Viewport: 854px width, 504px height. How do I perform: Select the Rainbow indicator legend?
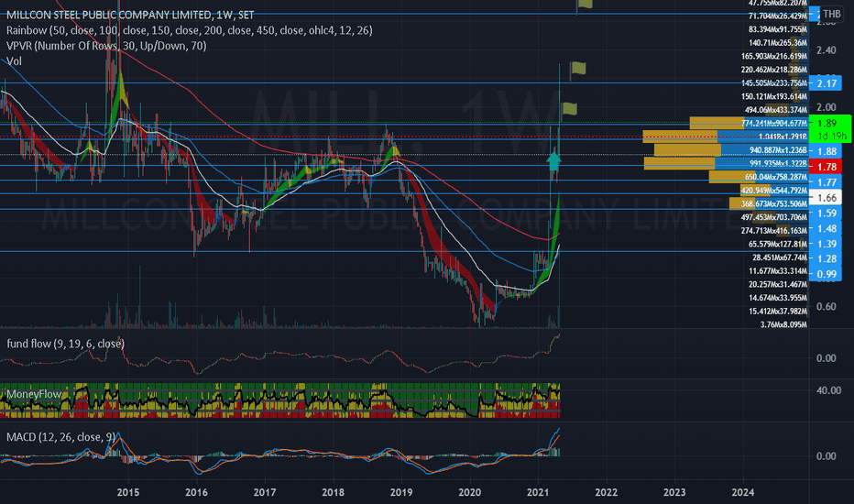190,30
